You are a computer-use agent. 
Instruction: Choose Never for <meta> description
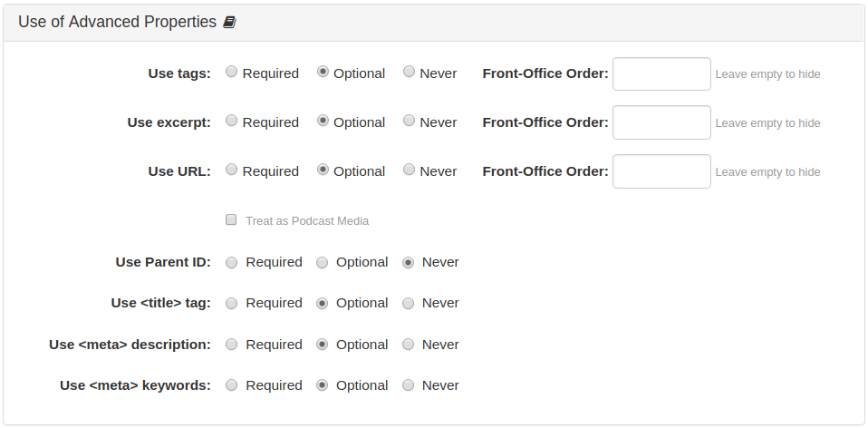408,345
